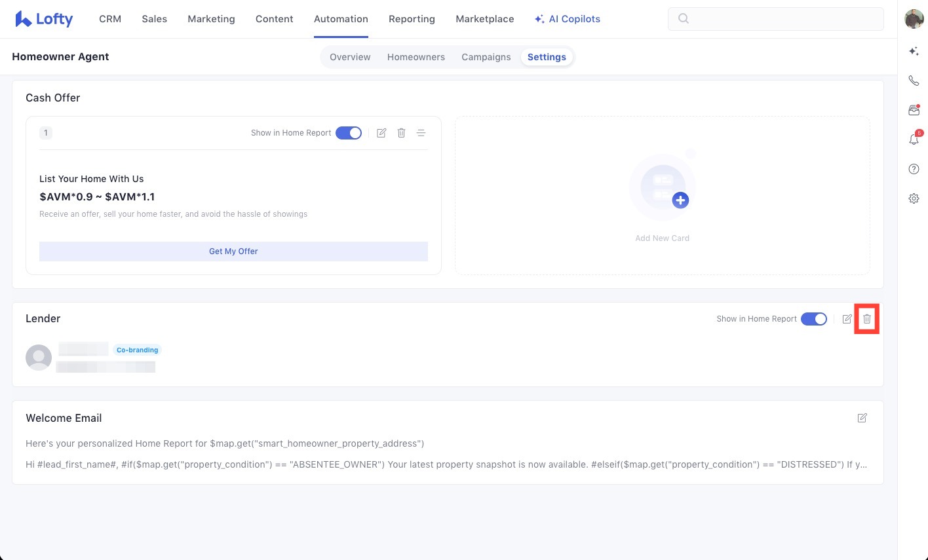Open the Sales menu
928x560 pixels.
(154, 19)
